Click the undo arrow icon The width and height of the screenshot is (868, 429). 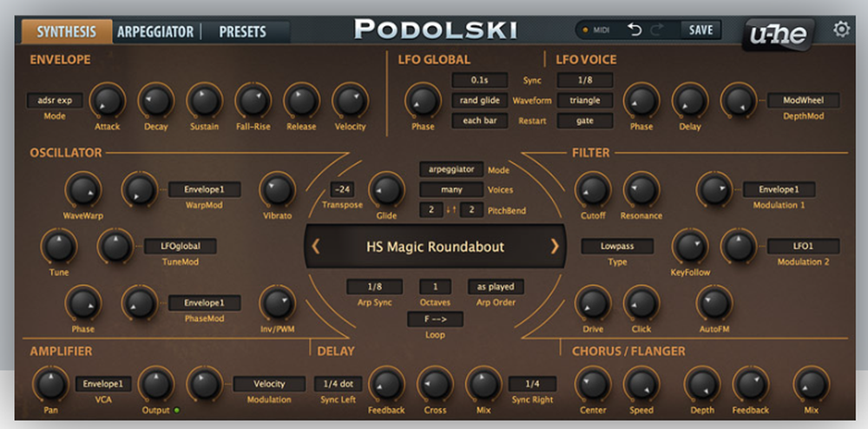(635, 30)
